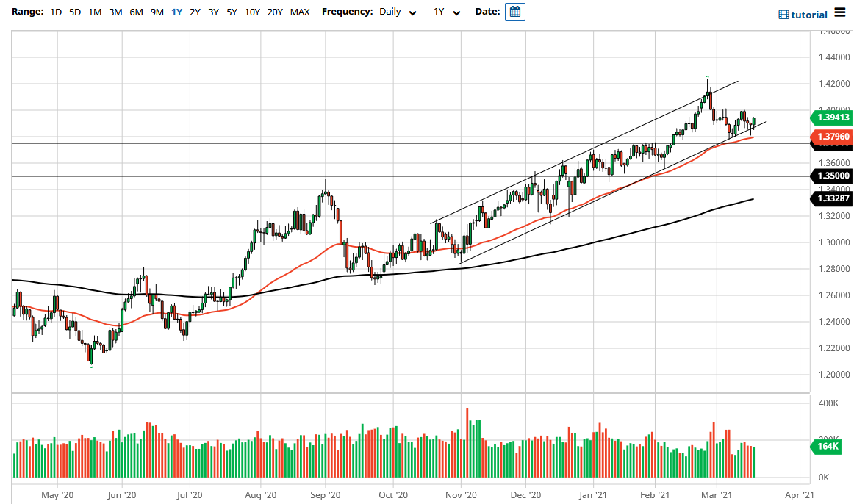Image resolution: width=854 pixels, height=504 pixels.
Task: Click the 1.30000 price axis value
Action: (x=834, y=242)
